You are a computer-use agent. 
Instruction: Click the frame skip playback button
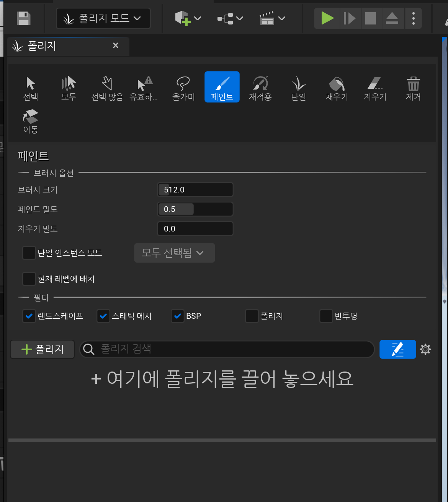pos(350,18)
